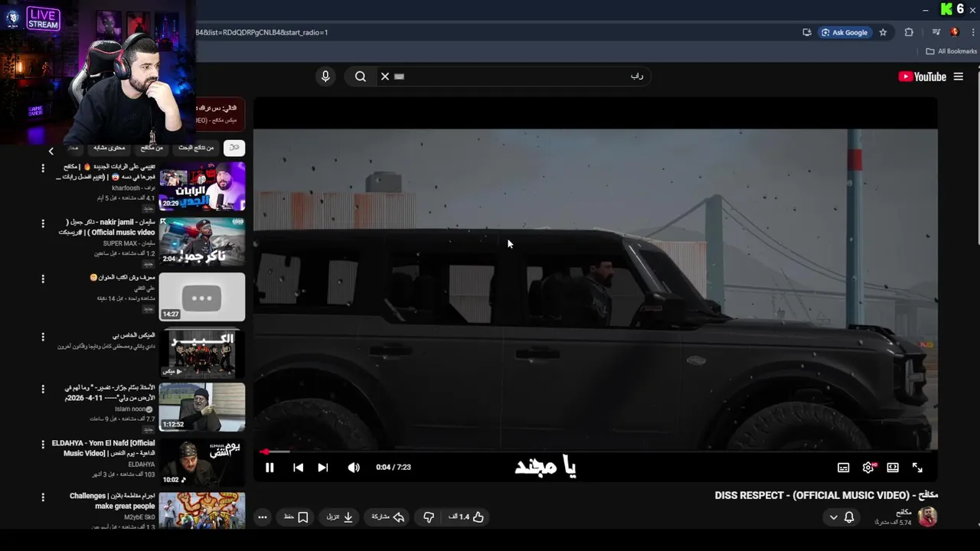The image size is (980, 551).
Task: Open options menu for kharfoosh video
Action: [43, 168]
